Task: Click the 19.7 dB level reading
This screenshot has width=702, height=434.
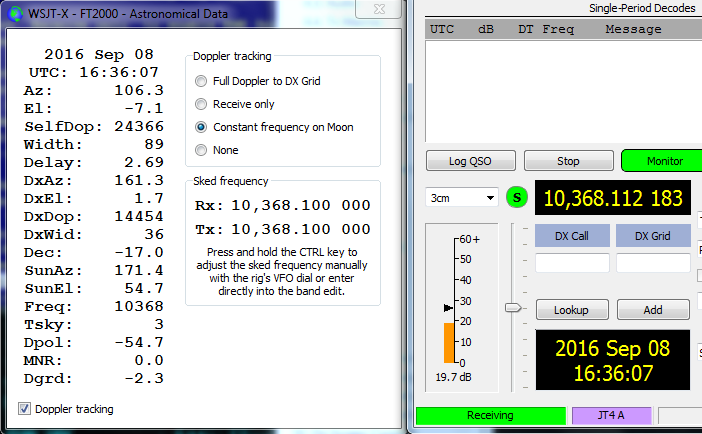Action: 454,377
